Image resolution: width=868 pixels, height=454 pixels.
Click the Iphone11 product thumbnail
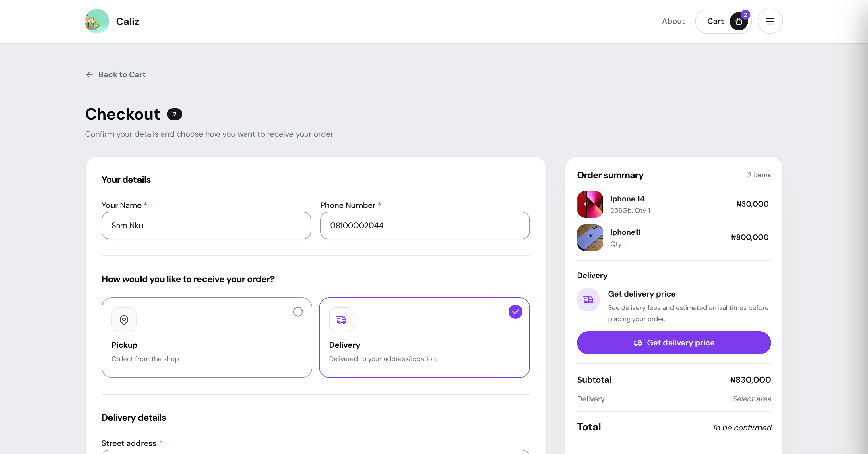click(x=590, y=237)
